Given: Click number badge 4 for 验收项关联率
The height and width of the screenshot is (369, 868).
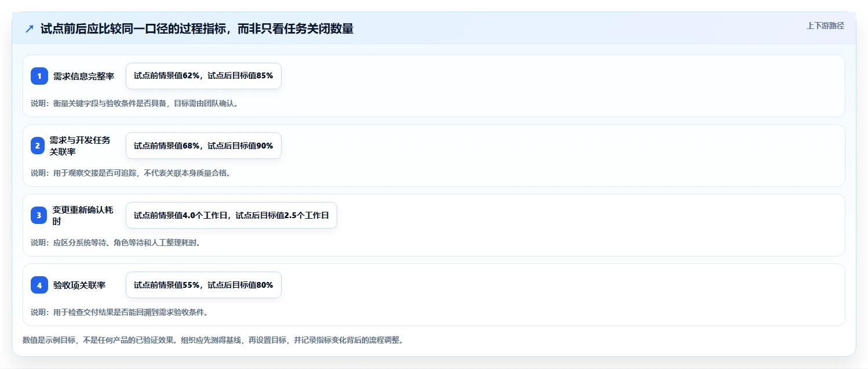Looking at the screenshot, I should [x=39, y=285].
